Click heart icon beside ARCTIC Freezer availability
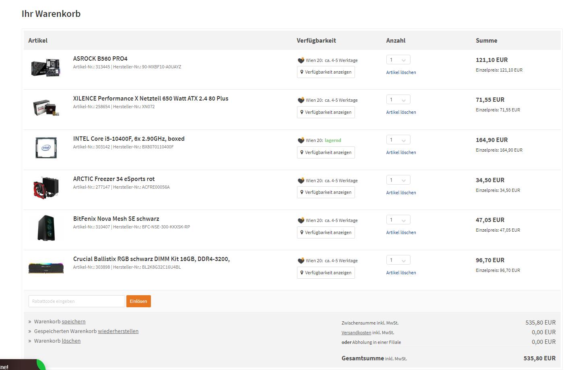588x370 pixels. [301, 181]
